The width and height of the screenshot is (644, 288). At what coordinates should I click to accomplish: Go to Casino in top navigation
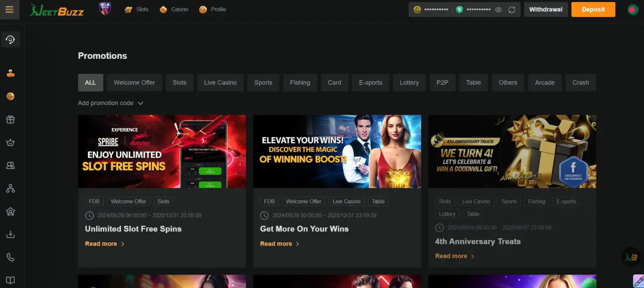click(x=174, y=10)
